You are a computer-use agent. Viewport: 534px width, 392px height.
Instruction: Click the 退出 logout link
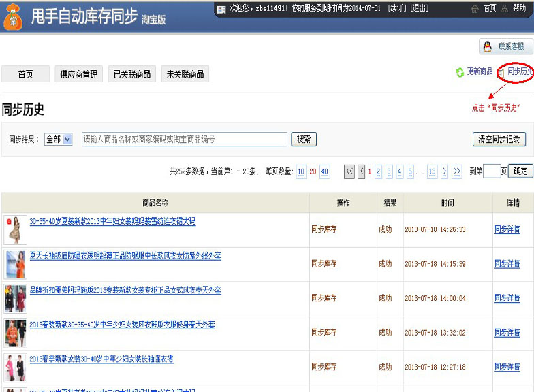(x=420, y=8)
